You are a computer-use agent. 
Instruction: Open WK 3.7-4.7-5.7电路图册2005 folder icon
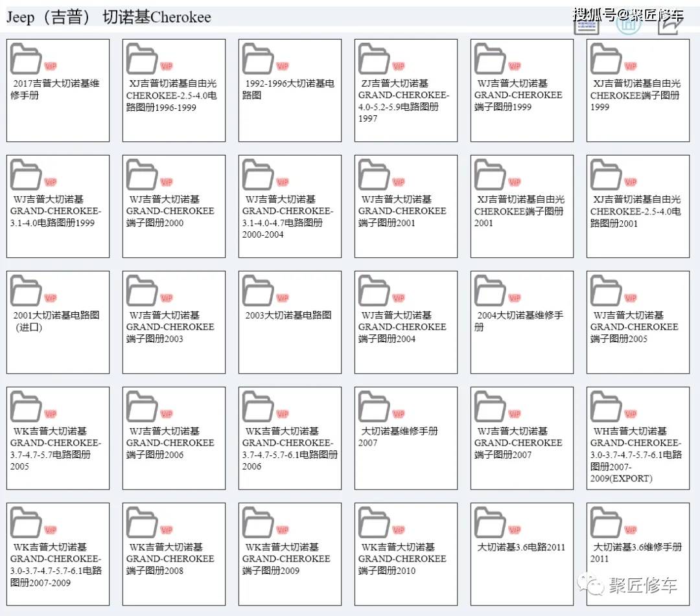click(26, 406)
